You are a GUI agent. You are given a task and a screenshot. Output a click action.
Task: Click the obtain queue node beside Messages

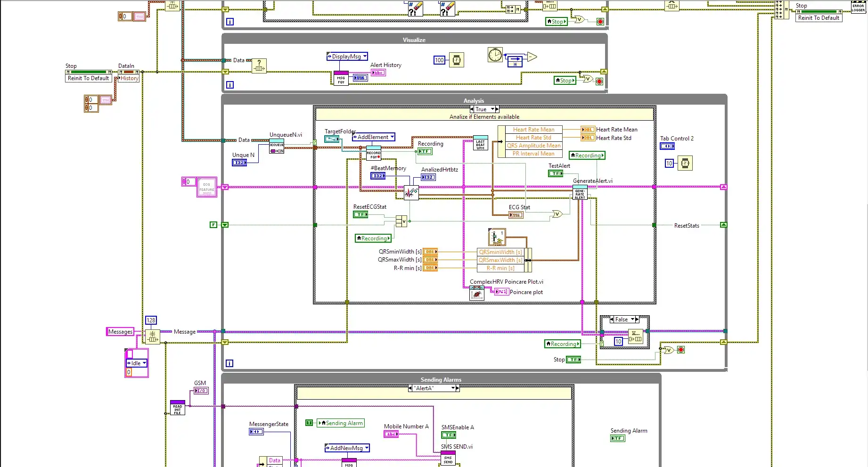click(x=152, y=336)
